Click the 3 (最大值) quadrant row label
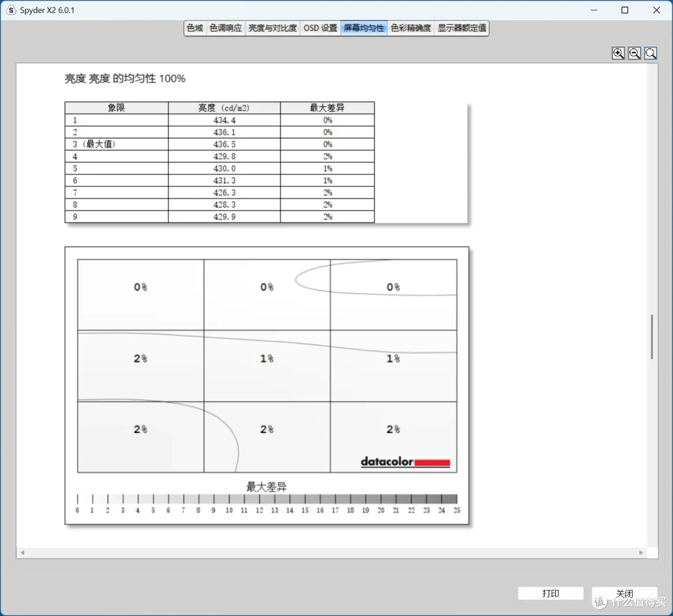Viewport: 673px width, 616px height. point(93,144)
